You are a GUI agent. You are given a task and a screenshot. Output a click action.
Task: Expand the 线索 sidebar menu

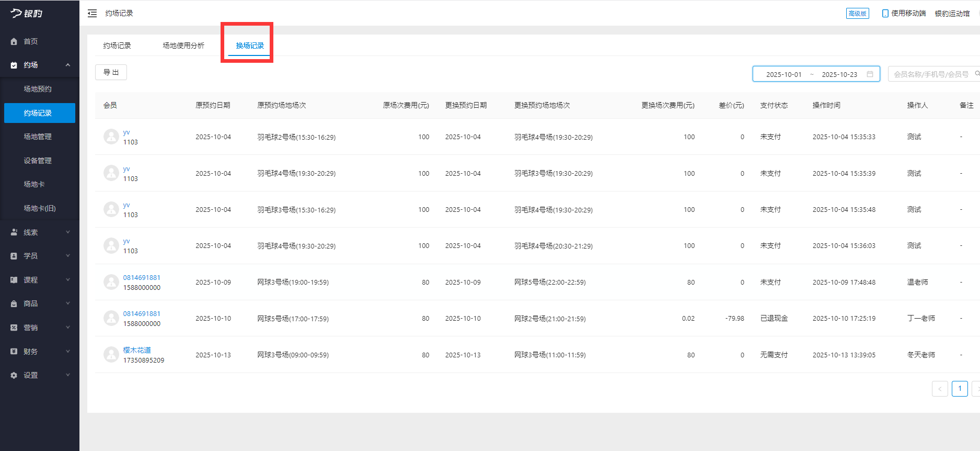tap(40, 232)
